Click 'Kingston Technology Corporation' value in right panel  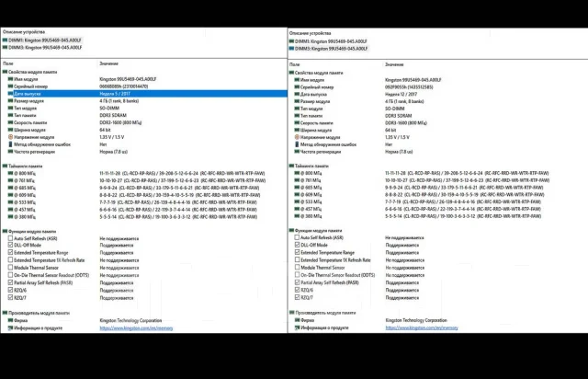coord(416,320)
